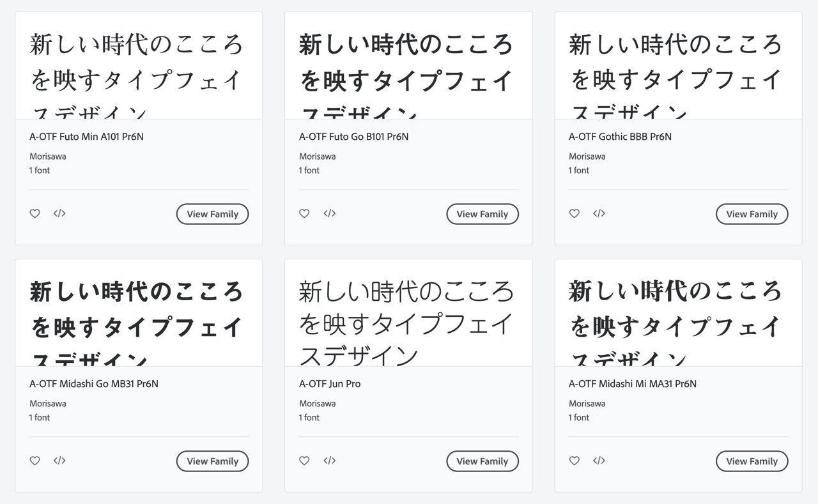Open embed code icon for Midashi Mi MA31
The width and height of the screenshot is (818, 504).
pyautogui.click(x=599, y=461)
